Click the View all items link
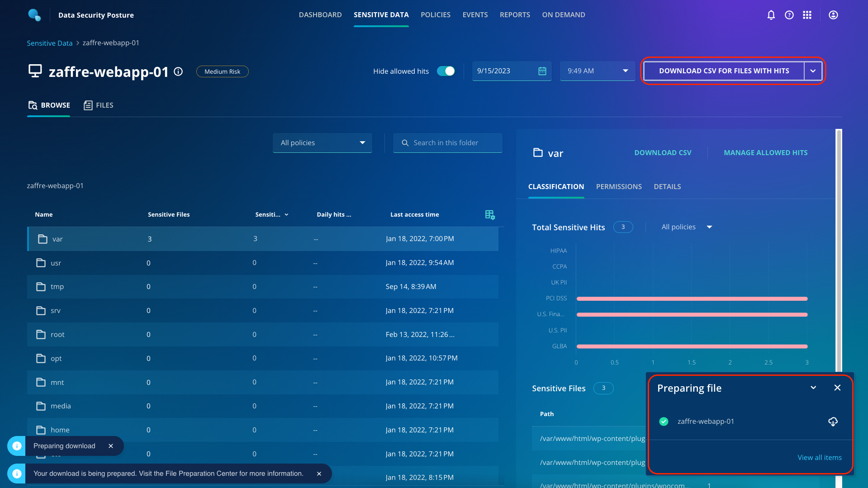868x488 pixels. coord(819,458)
